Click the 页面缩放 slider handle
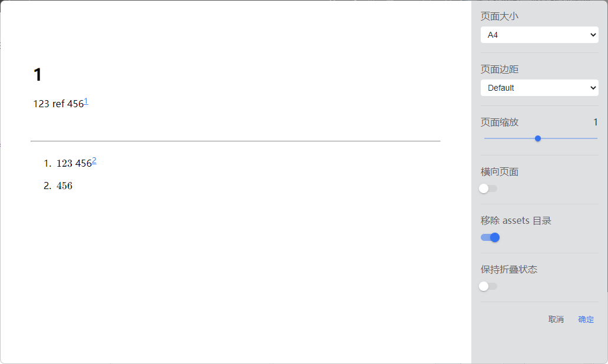 click(538, 138)
